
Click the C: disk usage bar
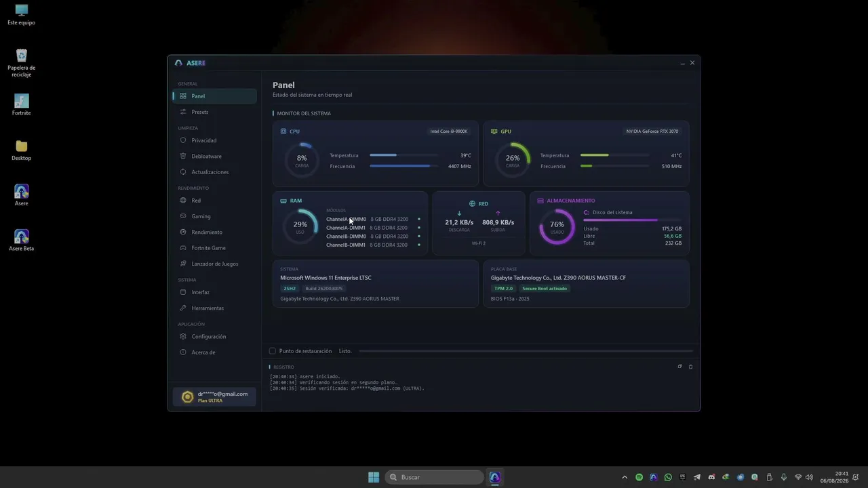(632, 220)
